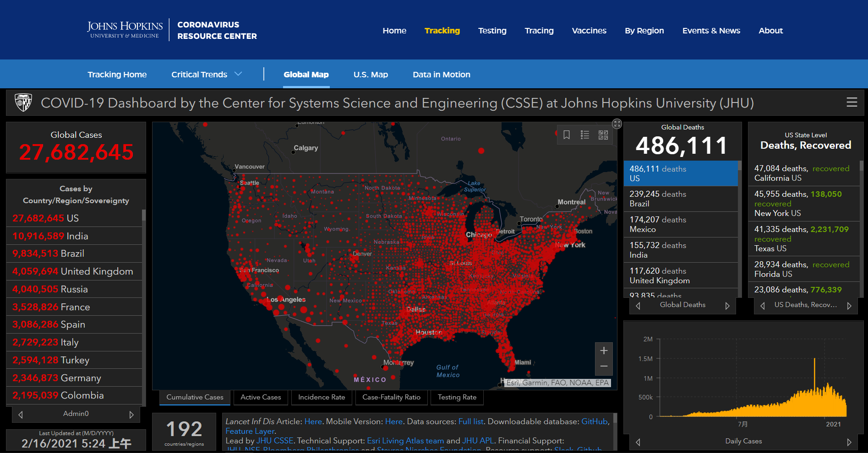Open the About nav item
Image resolution: width=868 pixels, height=453 pixels.
[x=771, y=31]
